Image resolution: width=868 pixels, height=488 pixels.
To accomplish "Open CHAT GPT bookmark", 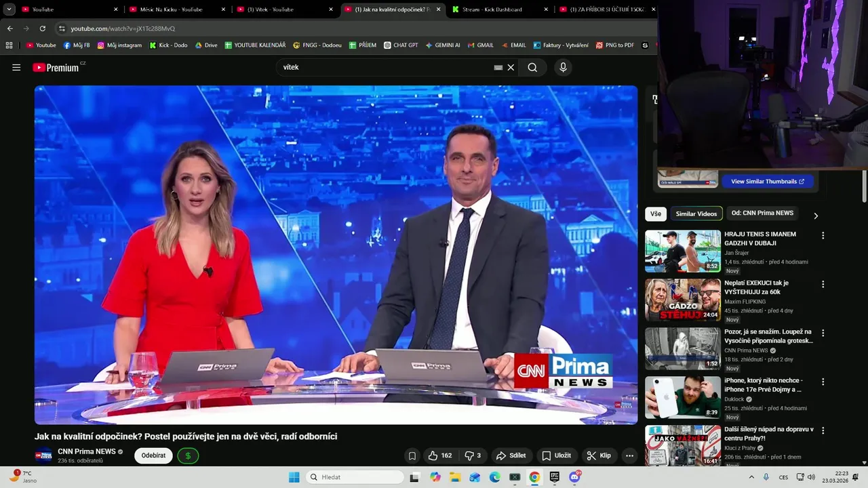I will tap(401, 45).
